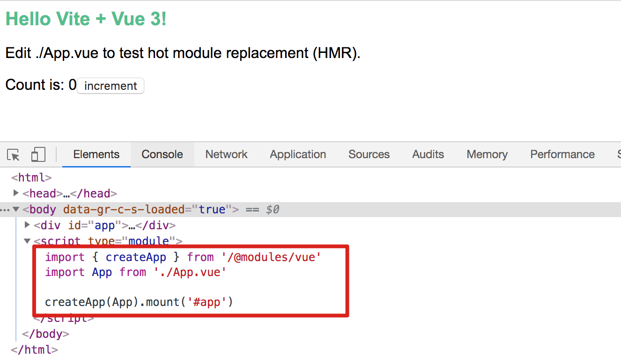Select the closing </body> tag

(x=46, y=334)
